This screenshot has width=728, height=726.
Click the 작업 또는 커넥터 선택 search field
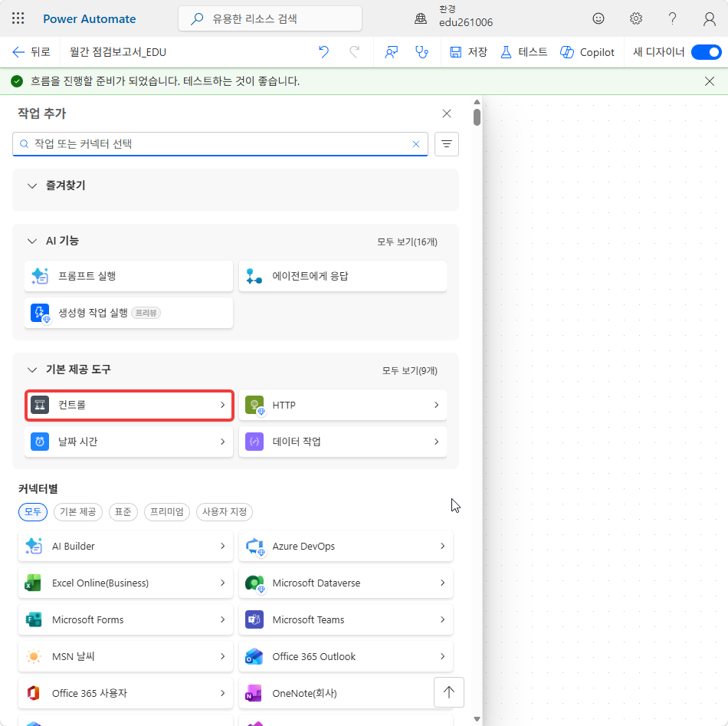[220, 144]
